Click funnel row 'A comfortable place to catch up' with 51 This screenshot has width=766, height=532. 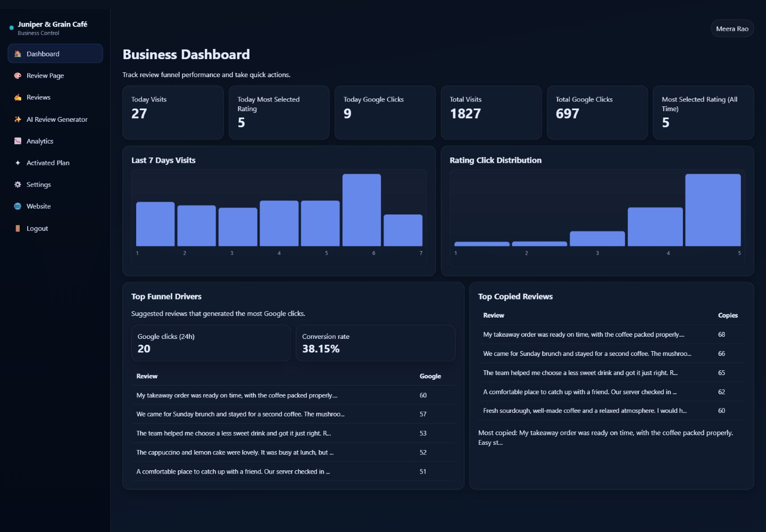tap(293, 471)
